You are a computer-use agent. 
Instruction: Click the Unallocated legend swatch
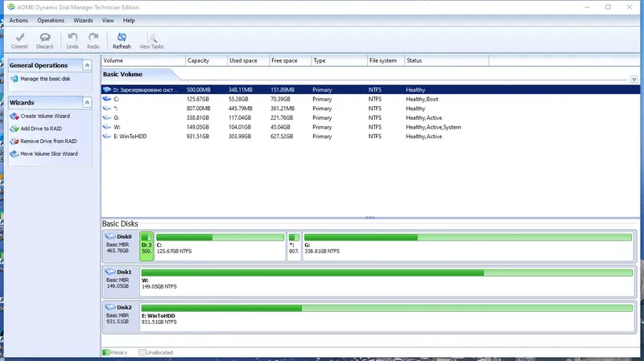[x=142, y=352]
